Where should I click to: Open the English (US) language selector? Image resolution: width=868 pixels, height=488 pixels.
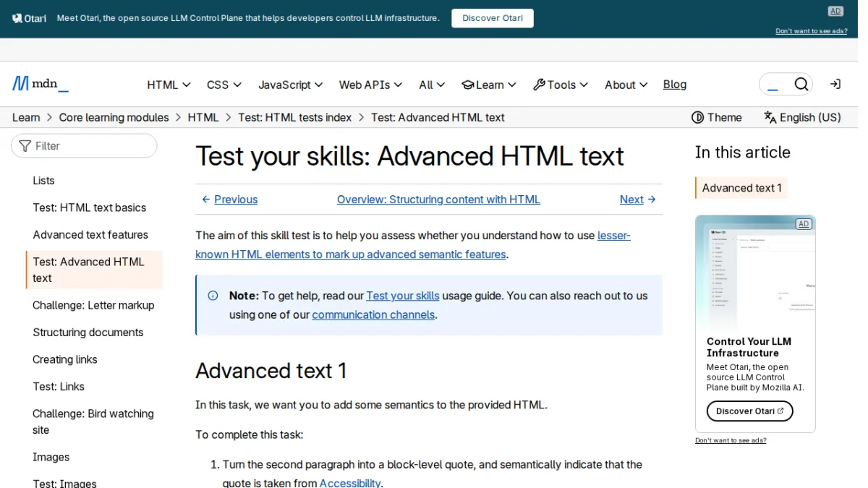802,117
